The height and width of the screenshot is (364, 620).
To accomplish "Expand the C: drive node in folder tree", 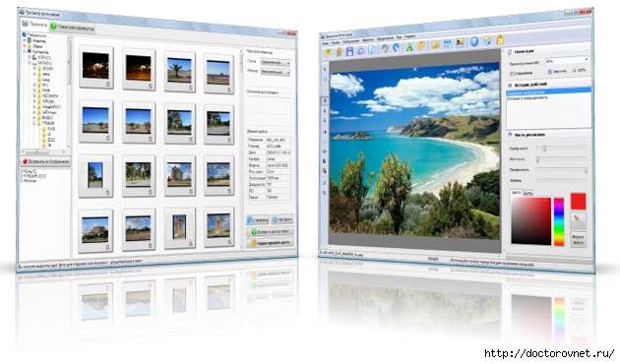I will coord(30,57).
